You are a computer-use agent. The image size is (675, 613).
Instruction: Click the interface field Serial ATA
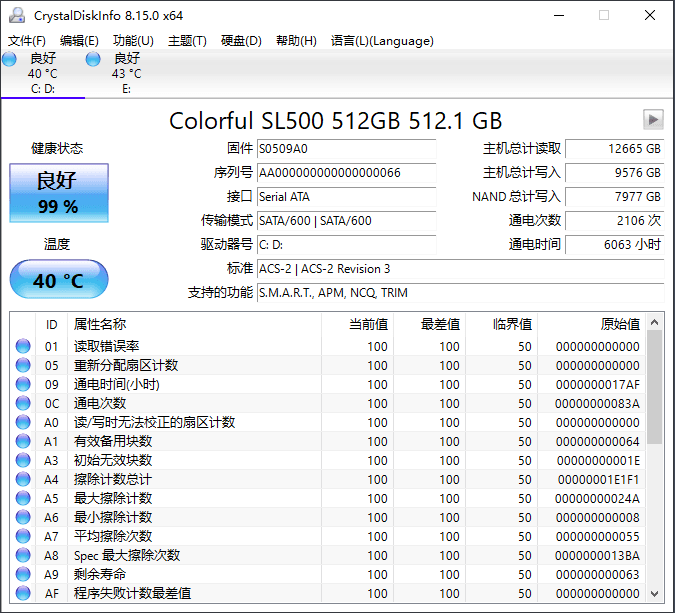point(347,197)
